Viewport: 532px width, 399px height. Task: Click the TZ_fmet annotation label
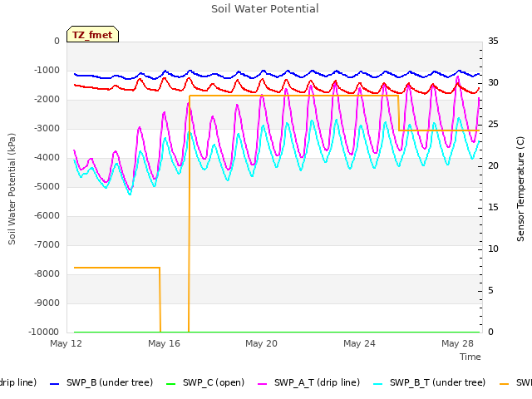(x=92, y=35)
